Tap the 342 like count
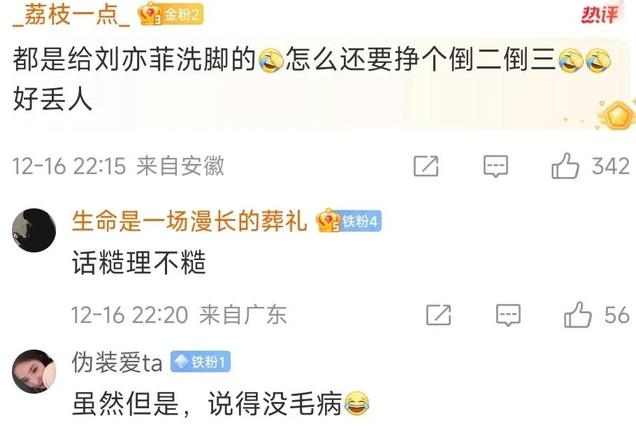 coord(610,166)
